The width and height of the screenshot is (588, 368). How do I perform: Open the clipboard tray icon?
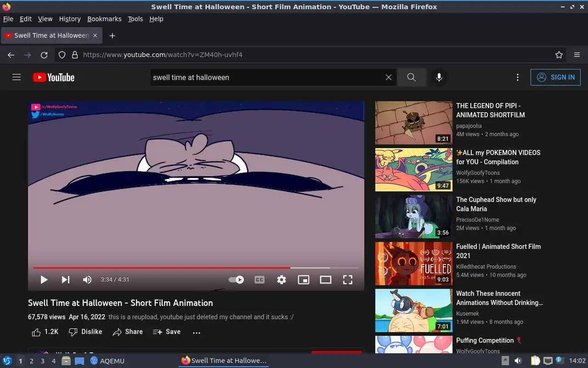pos(536,361)
